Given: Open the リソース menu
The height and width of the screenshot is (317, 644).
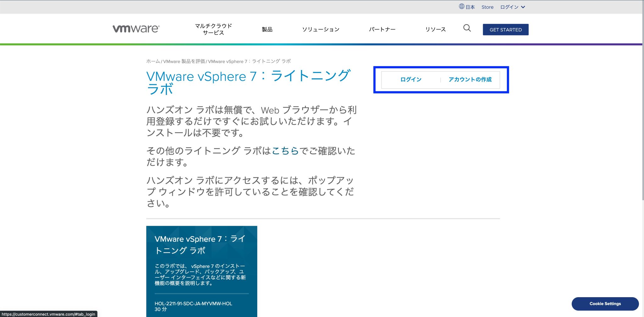Looking at the screenshot, I should [x=436, y=29].
